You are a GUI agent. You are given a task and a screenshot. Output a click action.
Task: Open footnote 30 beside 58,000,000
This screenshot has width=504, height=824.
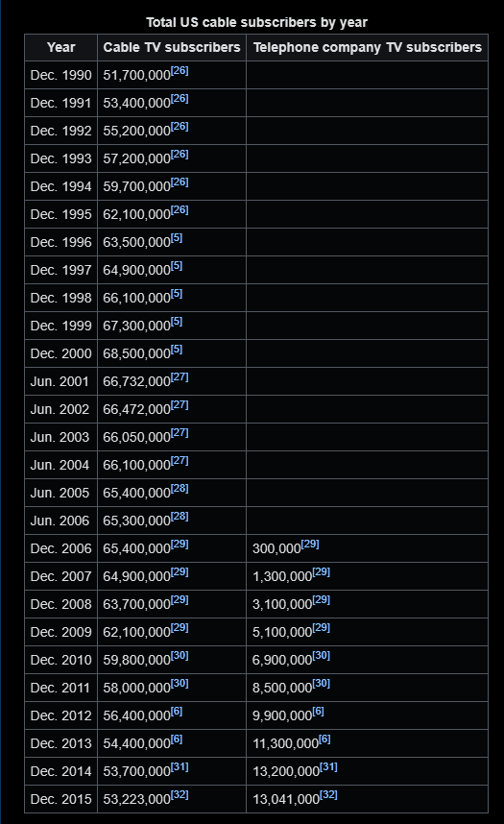click(180, 684)
